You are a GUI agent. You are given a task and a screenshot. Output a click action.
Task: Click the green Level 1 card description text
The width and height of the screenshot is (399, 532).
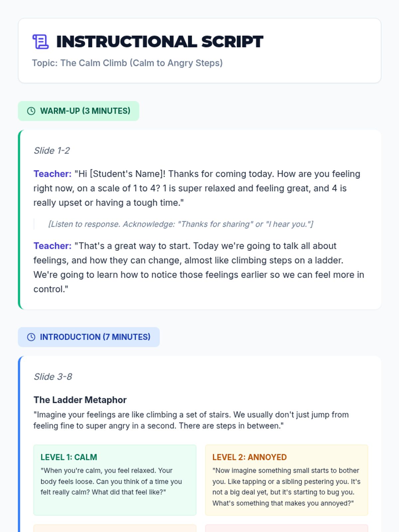111,481
